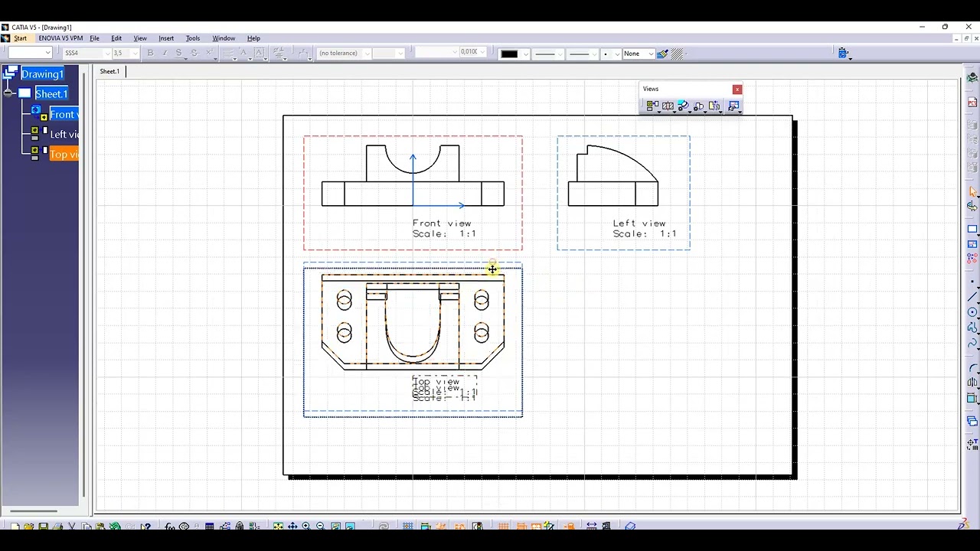The image size is (980, 551).
Task: Select Top view node in the tree
Action: pyautogui.click(x=64, y=154)
